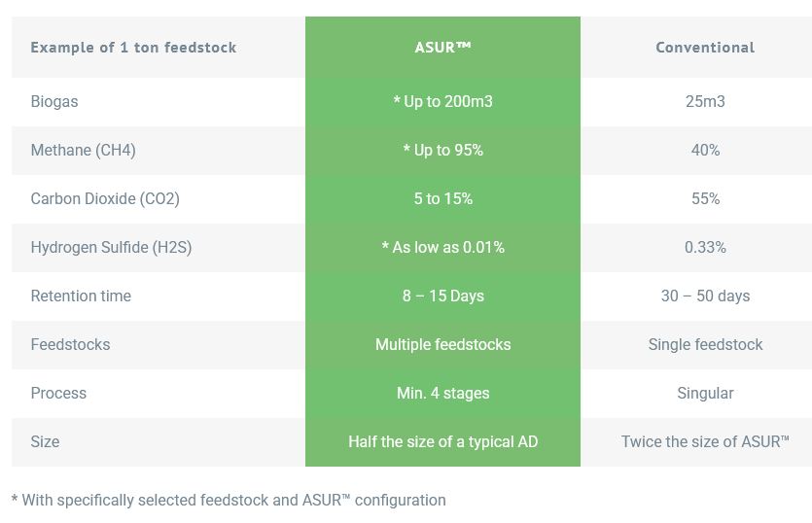Click the 'Min. 4 stages' cell
This screenshot has height=523, width=812.
coord(442,393)
